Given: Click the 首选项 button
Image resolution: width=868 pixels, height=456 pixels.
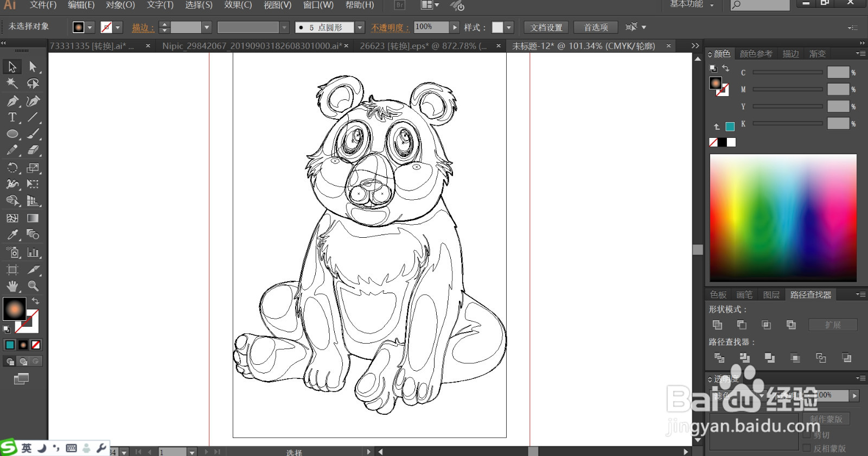Looking at the screenshot, I should (596, 27).
